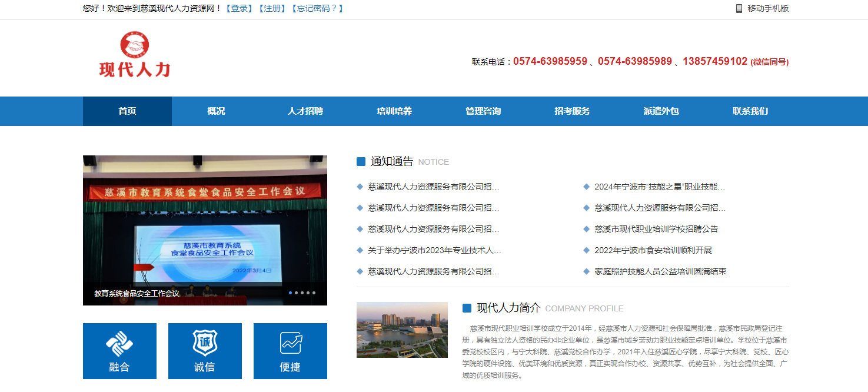This screenshot has height=392, width=868.
Task: Click the 现代人力 site logo
Action: 135,55
